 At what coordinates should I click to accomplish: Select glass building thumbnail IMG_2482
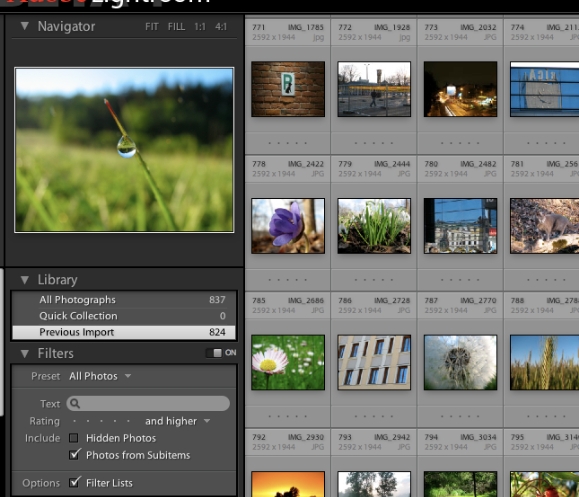click(x=460, y=226)
